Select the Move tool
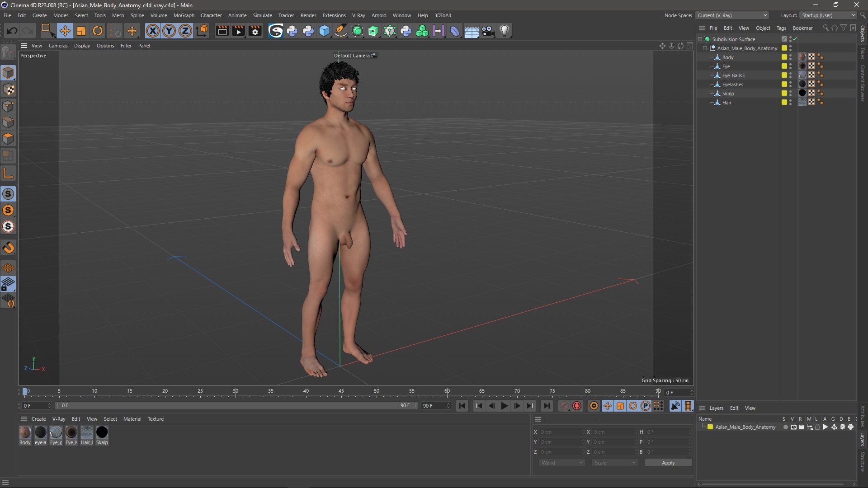This screenshot has height=488, width=868. (65, 31)
